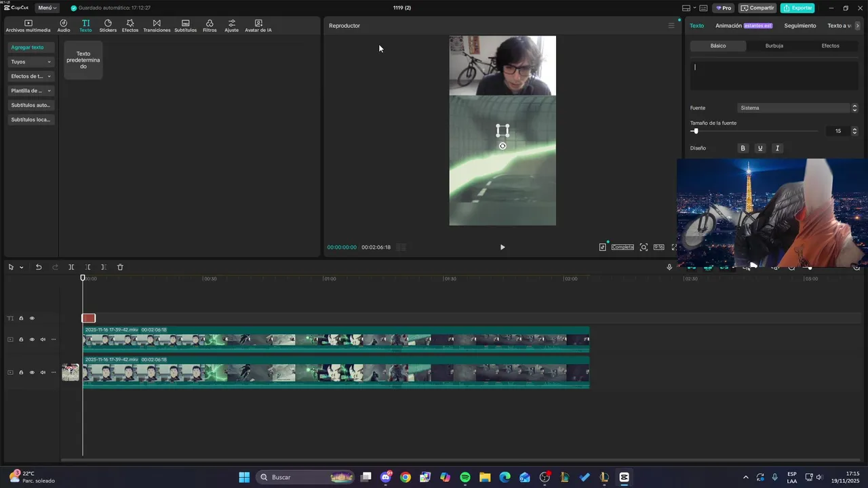Click the trash delete icon
The width and height of the screenshot is (868, 488).
pyautogui.click(x=120, y=267)
